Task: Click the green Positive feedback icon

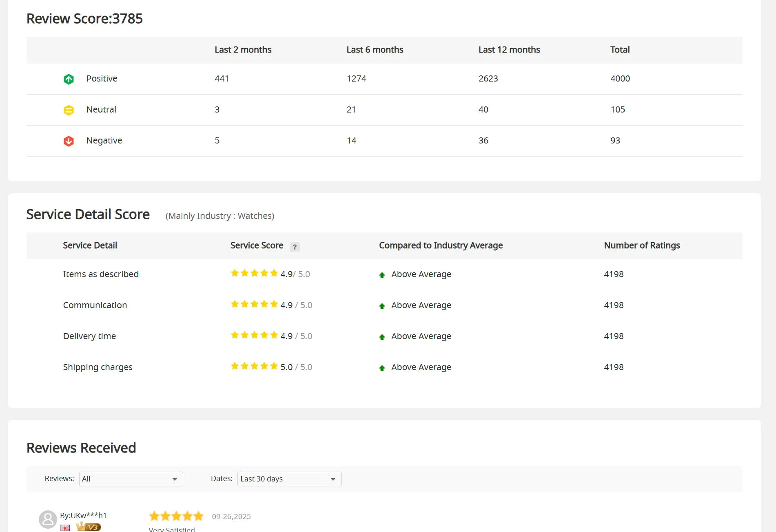Action: pos(69,79)
